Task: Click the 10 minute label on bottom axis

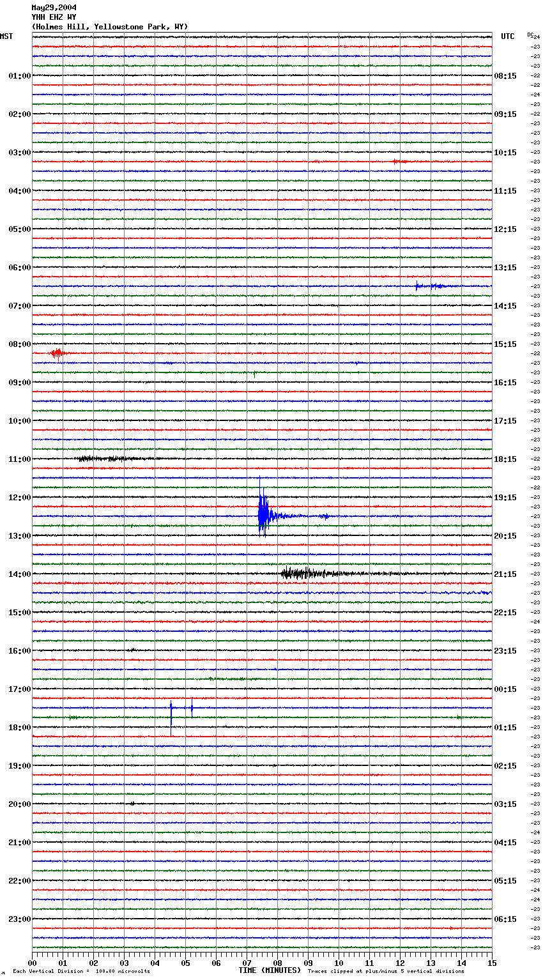Action: point(339,963)
